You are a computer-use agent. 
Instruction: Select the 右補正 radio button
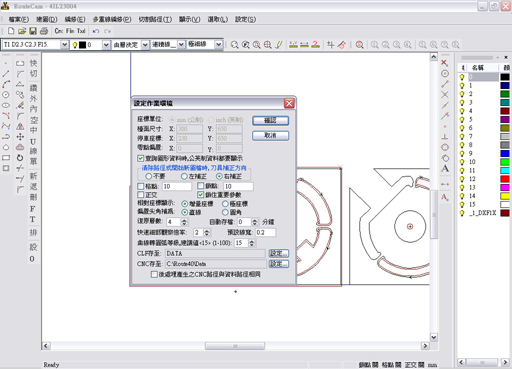(219, 176)
